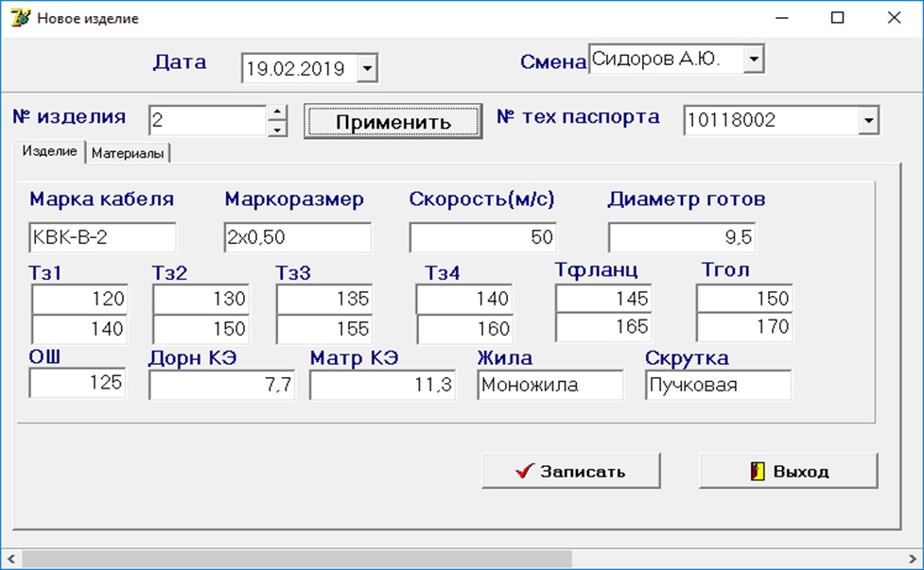Image resolution: width=924 pixels, height=570 pixels.
Task: Minimize the Новое изделие window
Action: [782, 18]
